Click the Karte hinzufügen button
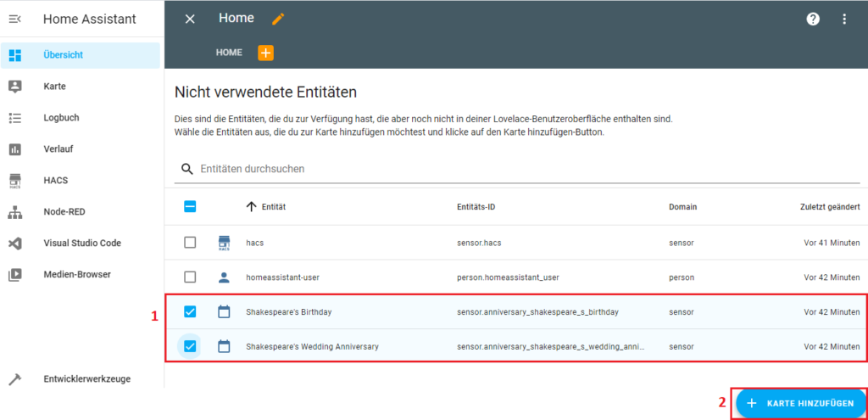Viewport: 868px width, 420px height. 800,403
